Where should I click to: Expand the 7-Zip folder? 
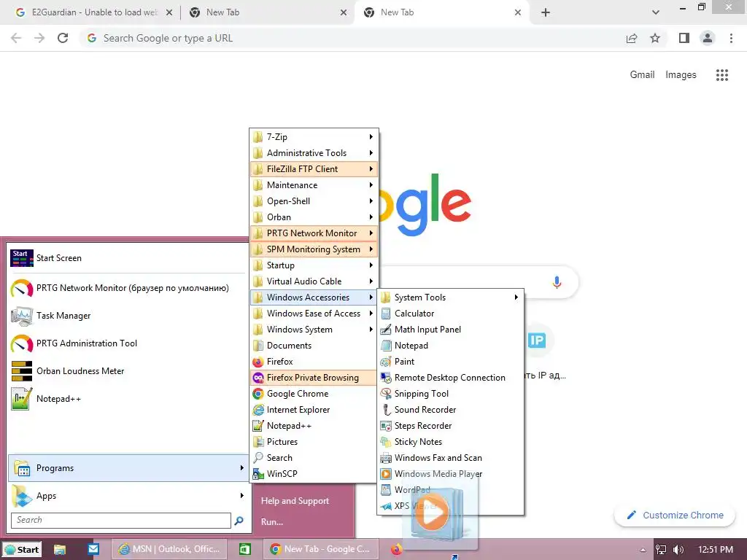tap(314, 137)
